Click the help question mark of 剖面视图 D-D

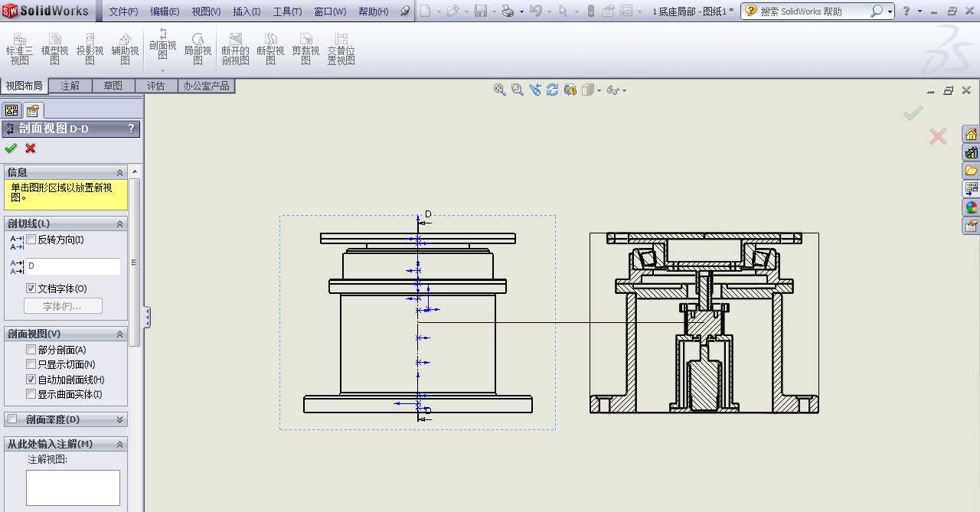tap(131, 129)
